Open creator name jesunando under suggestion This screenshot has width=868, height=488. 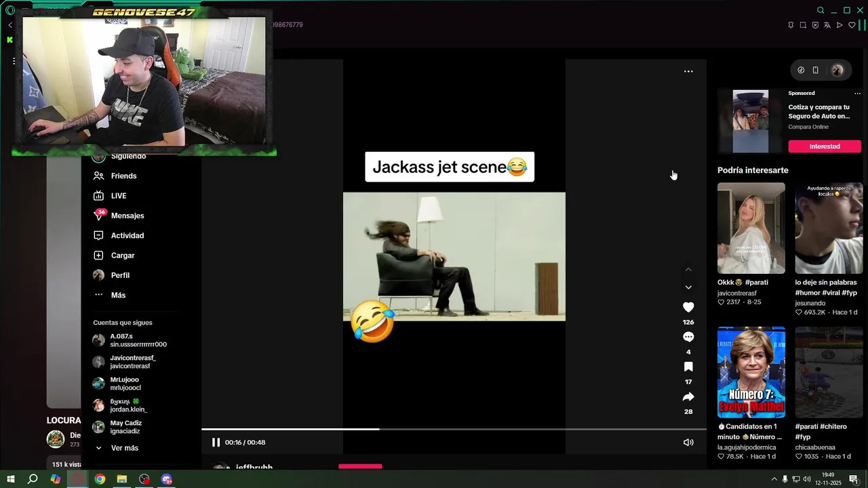tap(810, 303)
